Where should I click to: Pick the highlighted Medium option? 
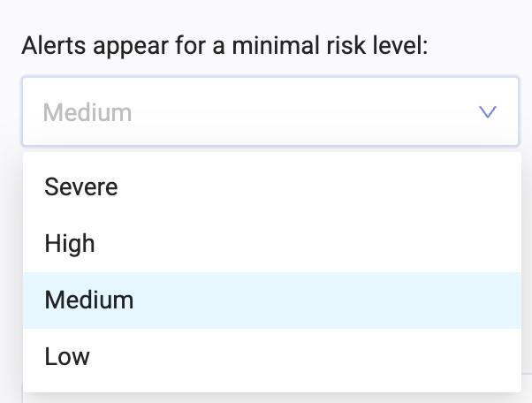click(x=89, y=300)
